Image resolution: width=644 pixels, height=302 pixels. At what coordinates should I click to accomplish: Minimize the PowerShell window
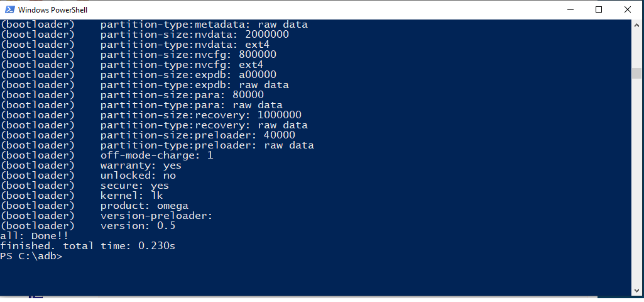[x=570, y=9]
